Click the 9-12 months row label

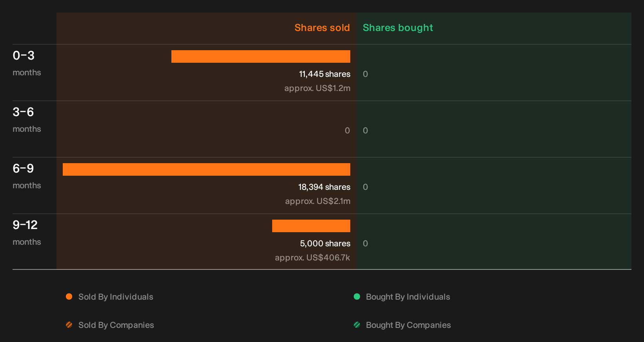[27, 233]
